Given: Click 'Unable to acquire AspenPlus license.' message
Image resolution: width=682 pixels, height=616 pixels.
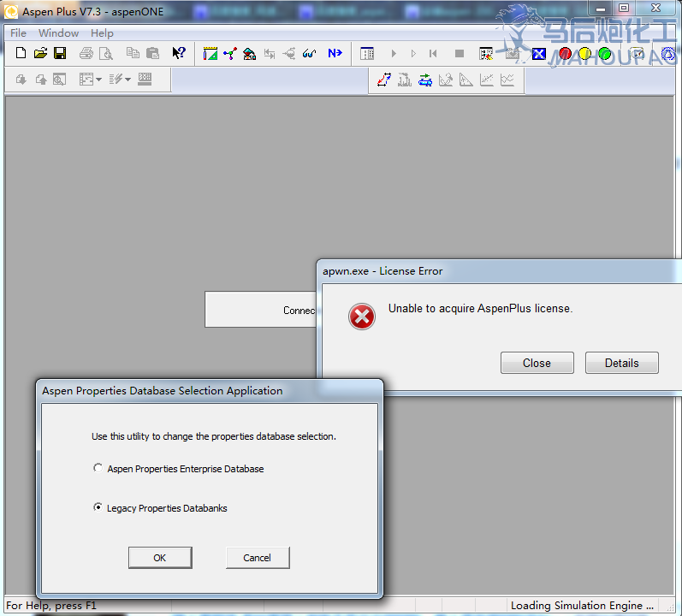Looking at the screenshot, I should (480, 309).
